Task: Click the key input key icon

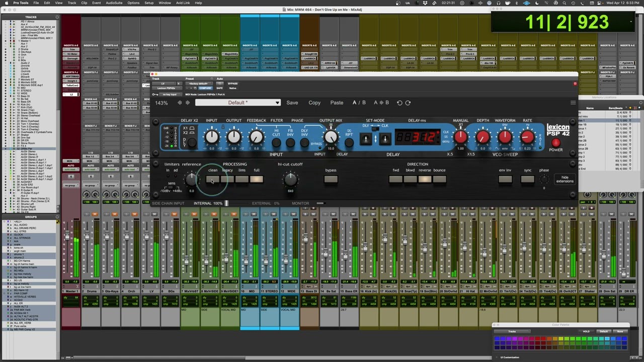Action: (x=154, y=95)
